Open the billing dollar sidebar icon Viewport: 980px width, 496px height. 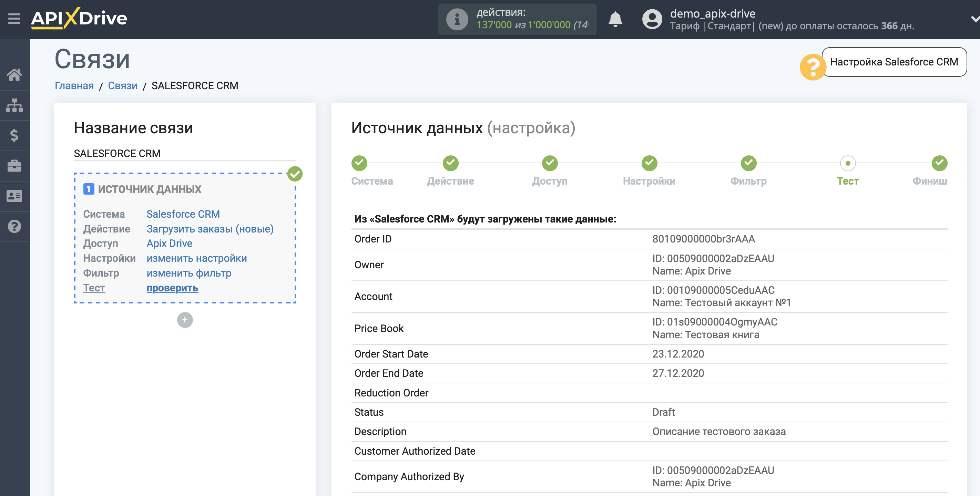[14, 135]
